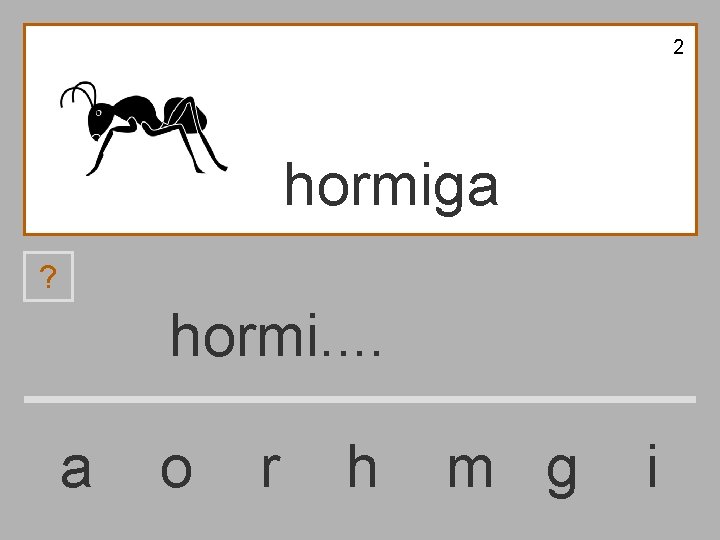
Task: Select the letter "r" tile
Action: tap(271, 469)
